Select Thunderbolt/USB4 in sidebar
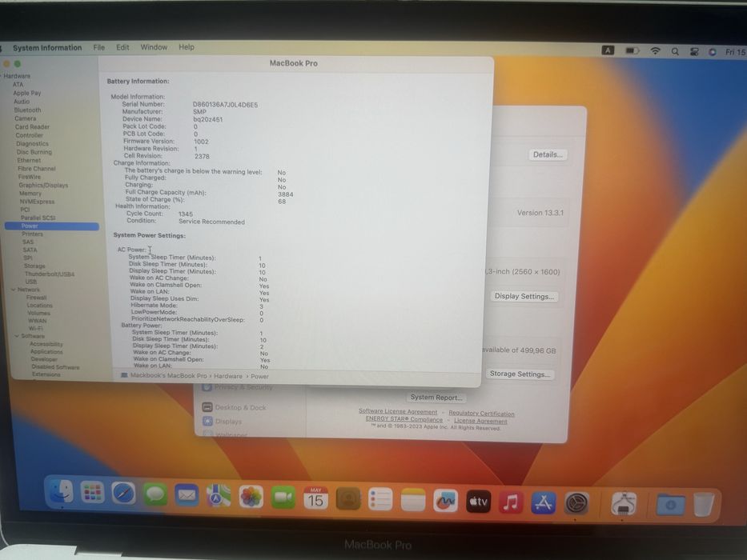747x560 pixels. [x=50, y=274]
